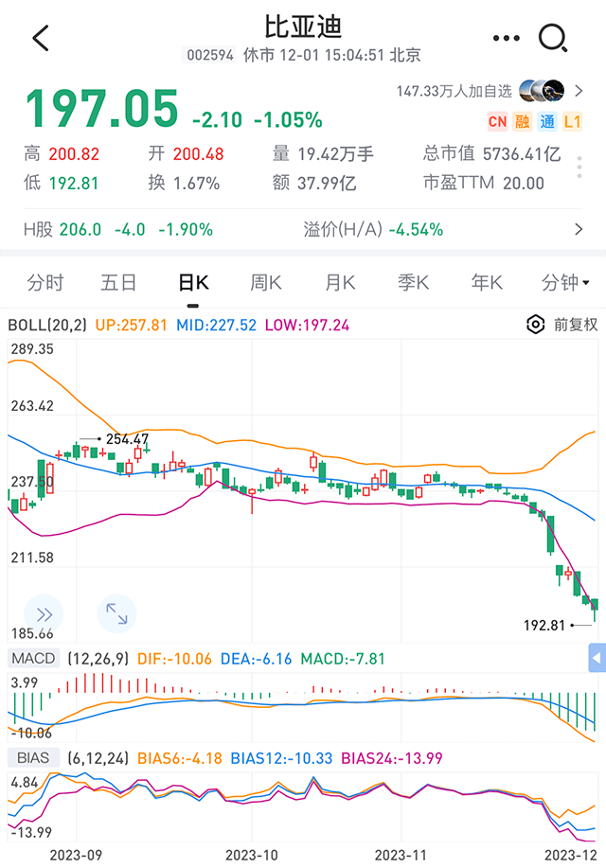Tap the double-arrow fast forward chart button

44,614
